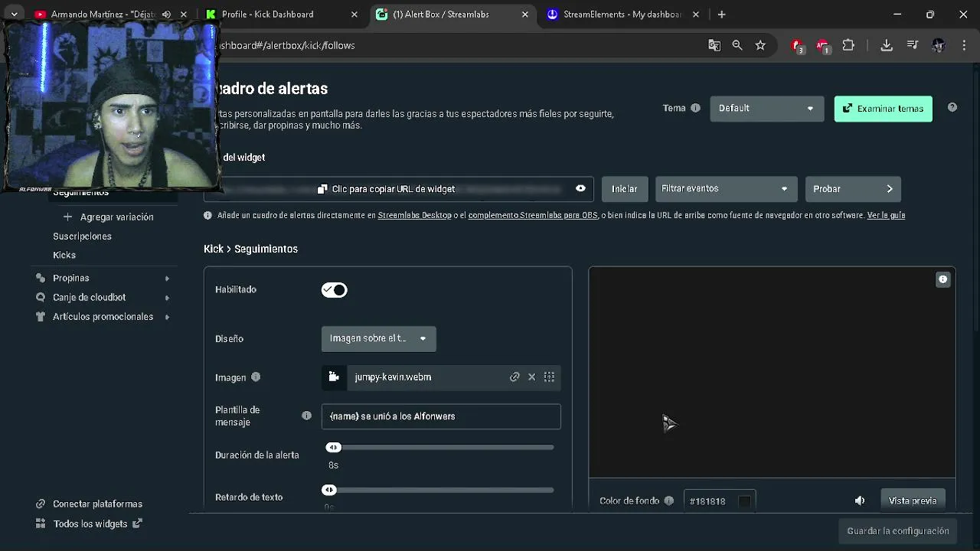Close the Kick Dashboard browser tab
Screen dimensions: 980x551
354,14
